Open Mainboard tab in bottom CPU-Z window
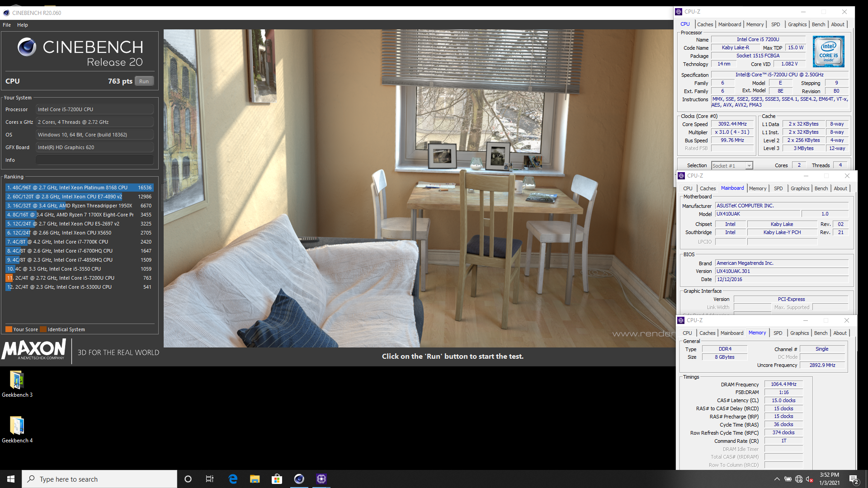 point(731,333)
